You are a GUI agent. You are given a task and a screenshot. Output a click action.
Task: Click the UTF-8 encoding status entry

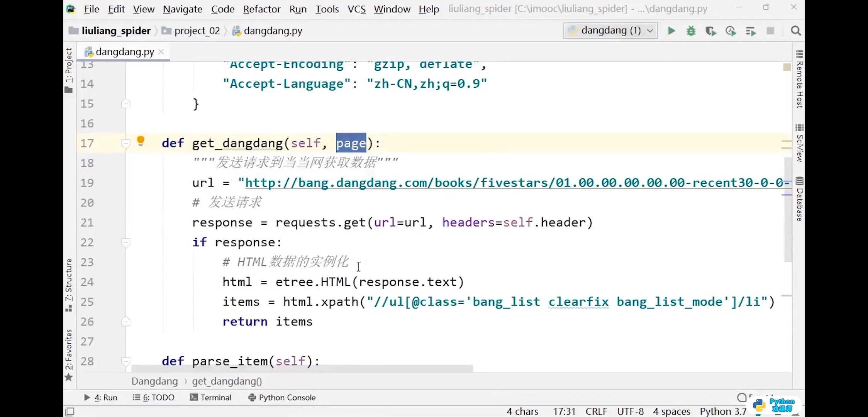[630, 412]
